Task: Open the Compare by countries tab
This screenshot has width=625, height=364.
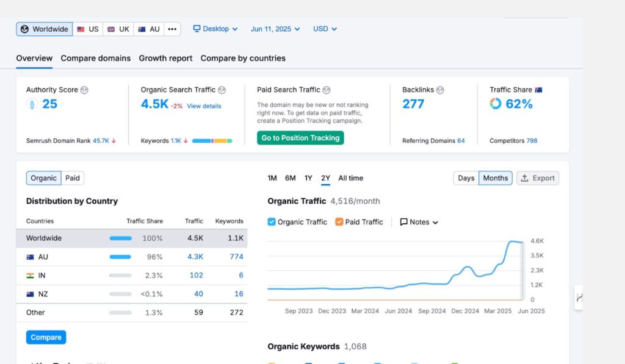Action: [x=243, y=59]
